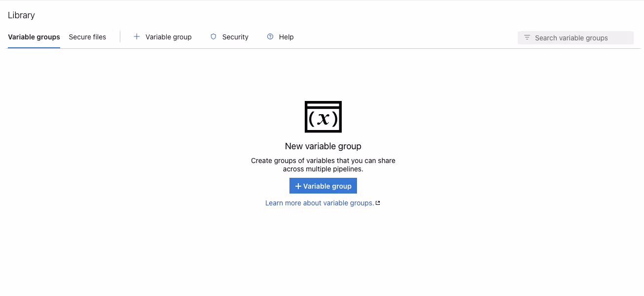
Task: Select the filter icon inside the search box
Action: coord(527,37)
